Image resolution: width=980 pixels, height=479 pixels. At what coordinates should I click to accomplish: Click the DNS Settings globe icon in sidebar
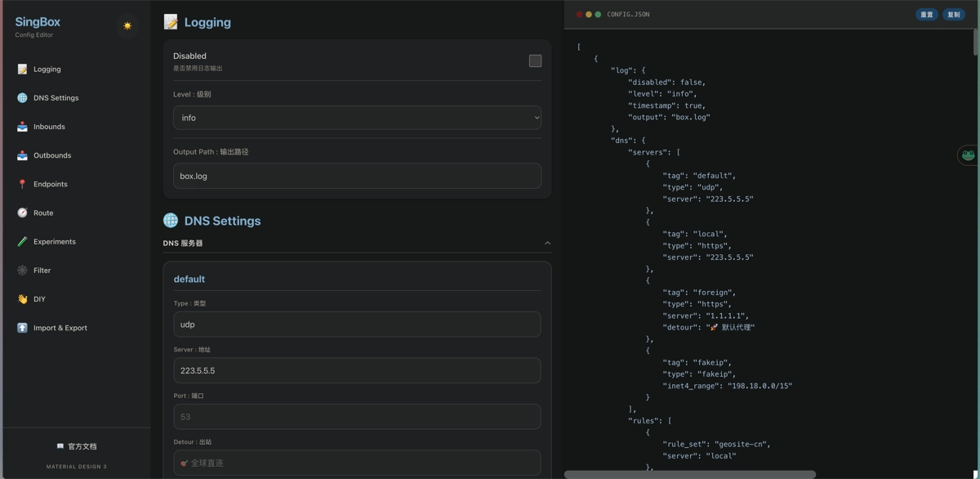22,98
